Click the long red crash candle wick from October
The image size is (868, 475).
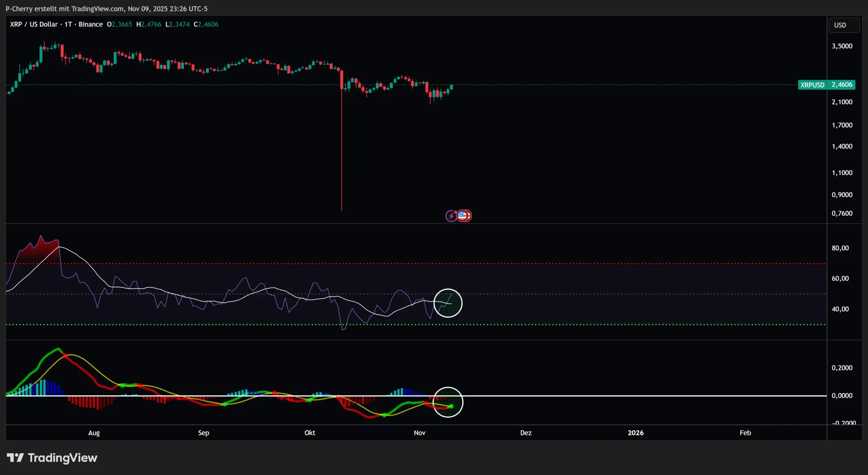(x=342, y=152)
